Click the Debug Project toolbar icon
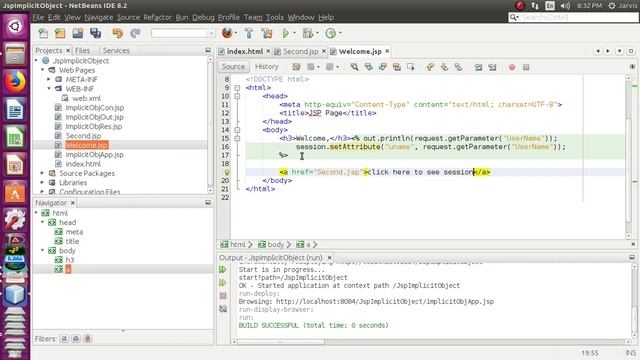The width and height of the screenshot is (640, 360). coord(308,33)
